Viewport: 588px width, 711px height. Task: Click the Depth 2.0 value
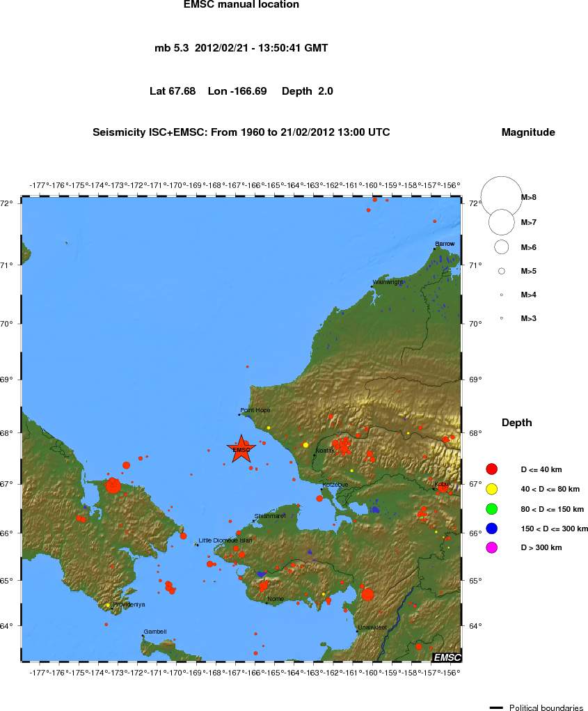click(307, 91)
